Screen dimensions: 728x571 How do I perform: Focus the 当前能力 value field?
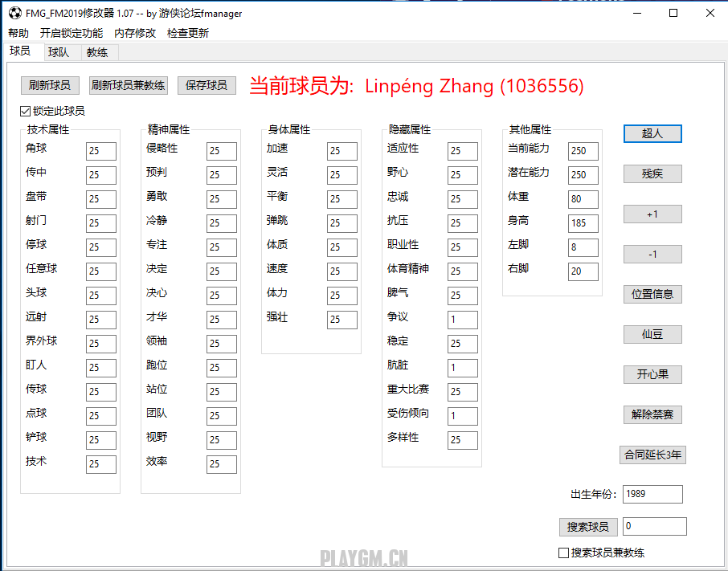click(x=583, y=150)
